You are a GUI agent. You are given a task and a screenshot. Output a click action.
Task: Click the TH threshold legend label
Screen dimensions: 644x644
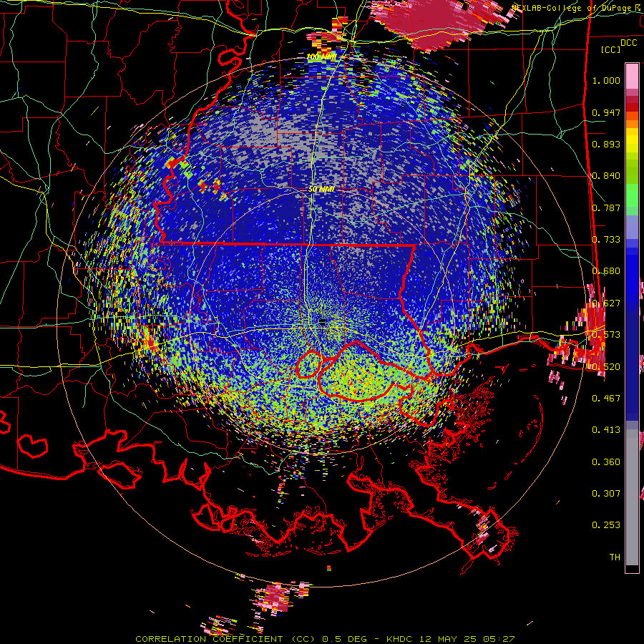tap(615, 557)
